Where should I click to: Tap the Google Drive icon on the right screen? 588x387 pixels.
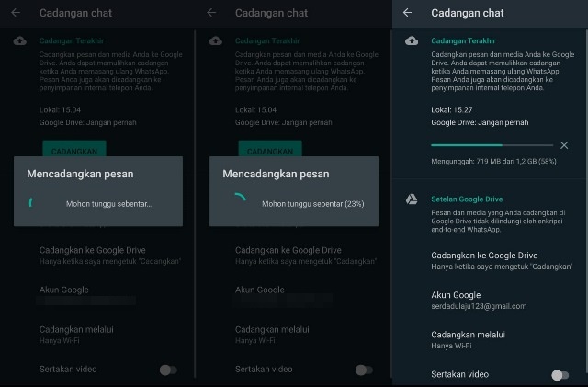pyautogui.click(x=412, y=199)
